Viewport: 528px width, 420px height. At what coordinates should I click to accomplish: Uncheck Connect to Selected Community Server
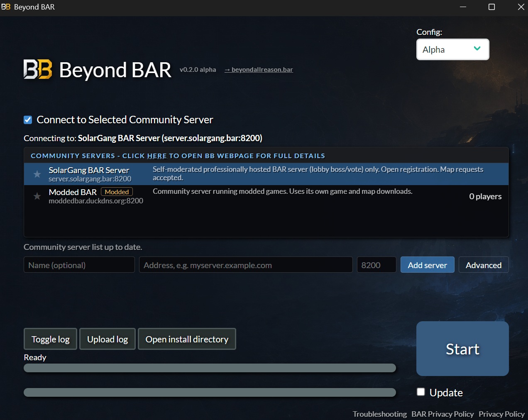point(28,120)
